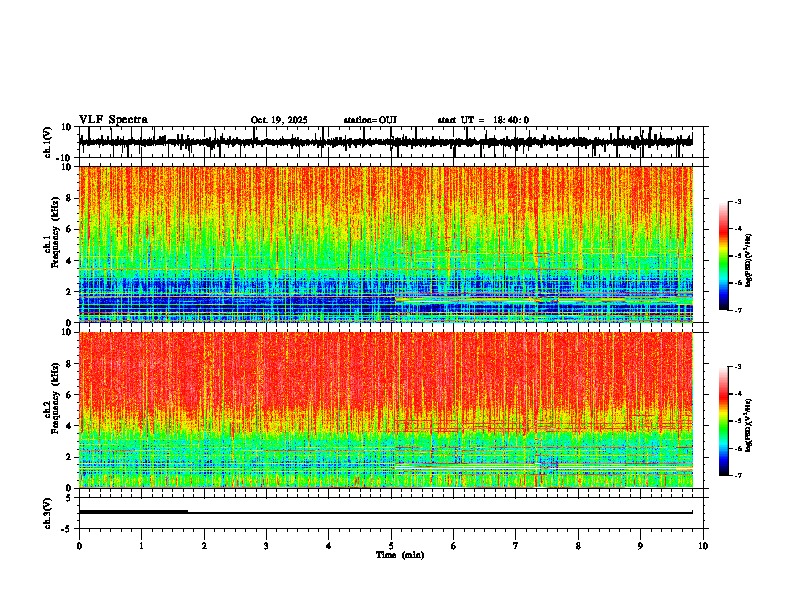
Task: Click the date 'Oct. 19, 2025'
Action: point(279,120)
